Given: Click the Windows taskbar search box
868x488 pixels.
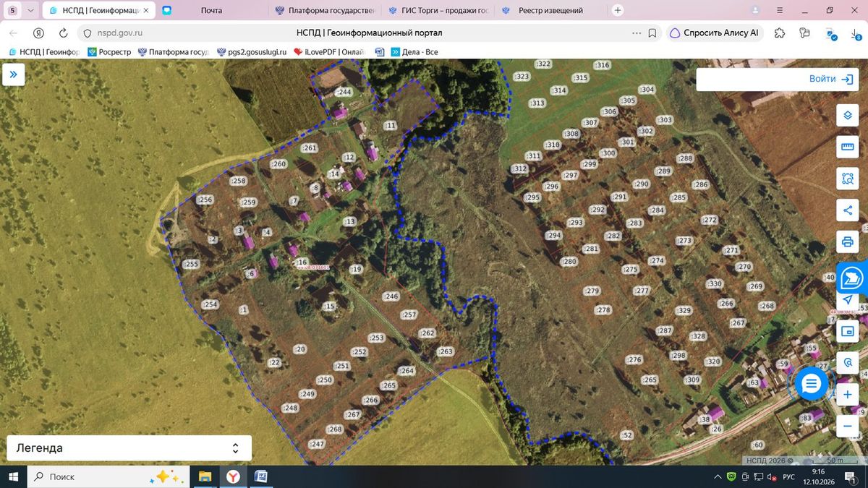Looking at the screenshot, I should tap(107, 477).
